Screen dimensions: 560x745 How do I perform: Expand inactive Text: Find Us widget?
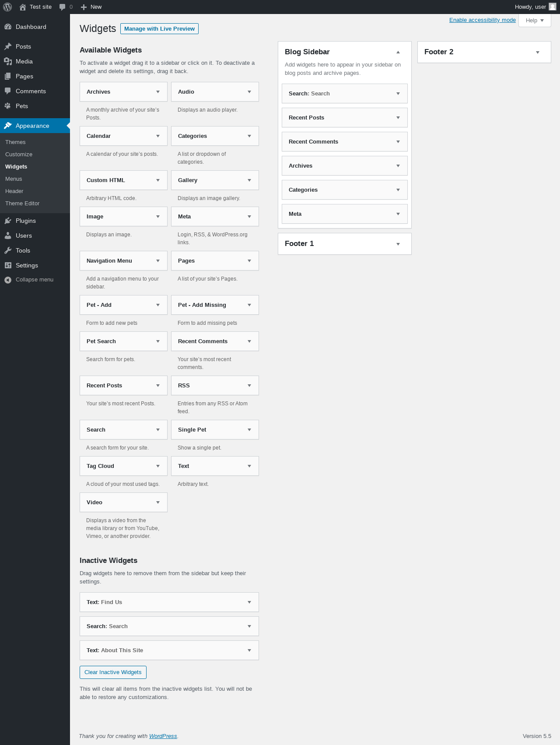pyautogui.click(x=249, y=602)
